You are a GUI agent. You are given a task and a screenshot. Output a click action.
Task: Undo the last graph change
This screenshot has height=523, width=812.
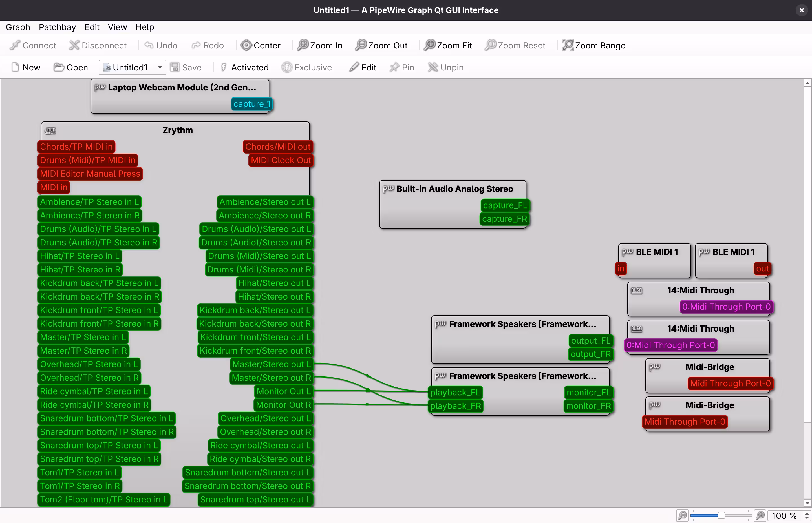coord(160,45)
